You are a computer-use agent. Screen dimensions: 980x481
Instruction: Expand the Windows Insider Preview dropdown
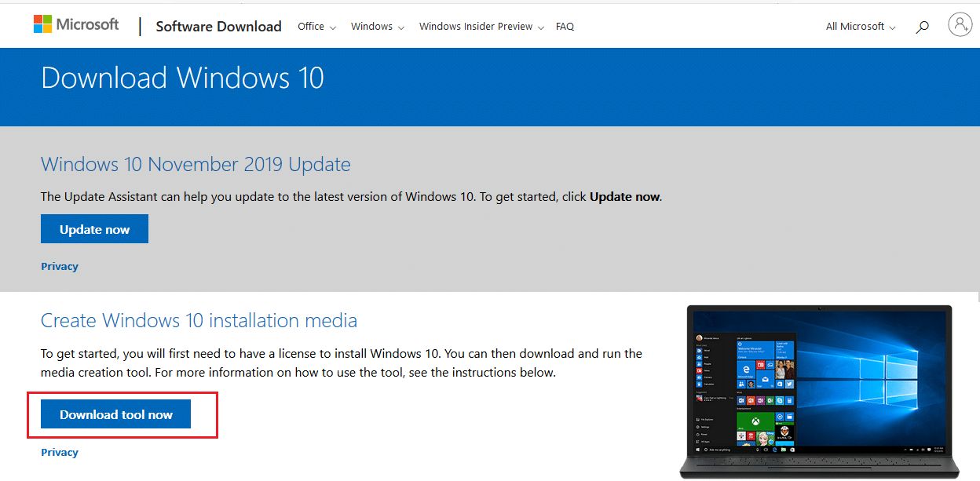[481, 27]
